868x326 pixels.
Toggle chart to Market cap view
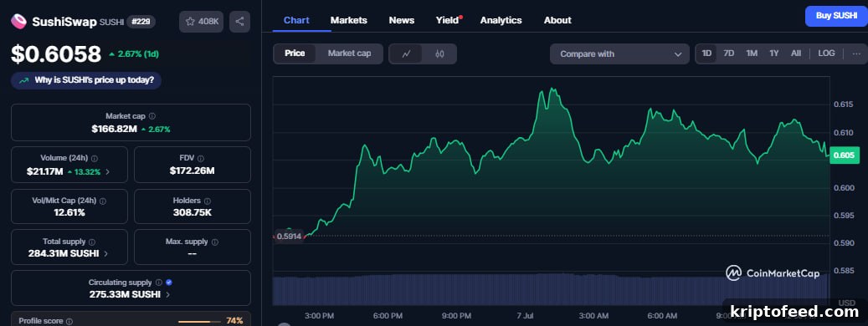349,53
